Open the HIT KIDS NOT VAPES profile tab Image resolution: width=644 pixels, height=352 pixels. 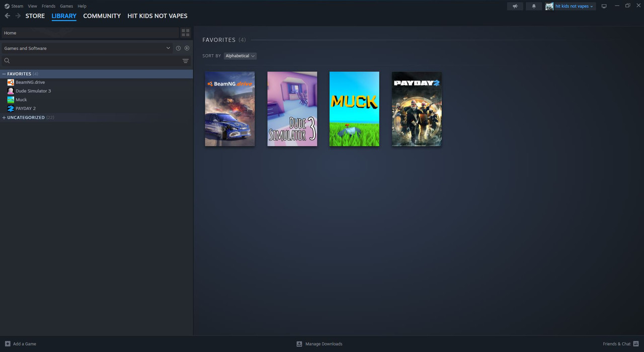[x=157, y=16]
